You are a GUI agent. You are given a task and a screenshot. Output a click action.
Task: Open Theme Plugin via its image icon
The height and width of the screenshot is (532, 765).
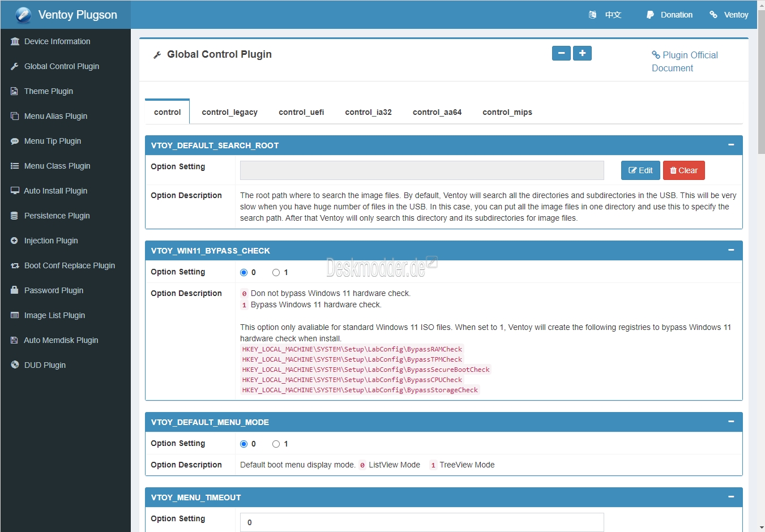coord(15,91)
